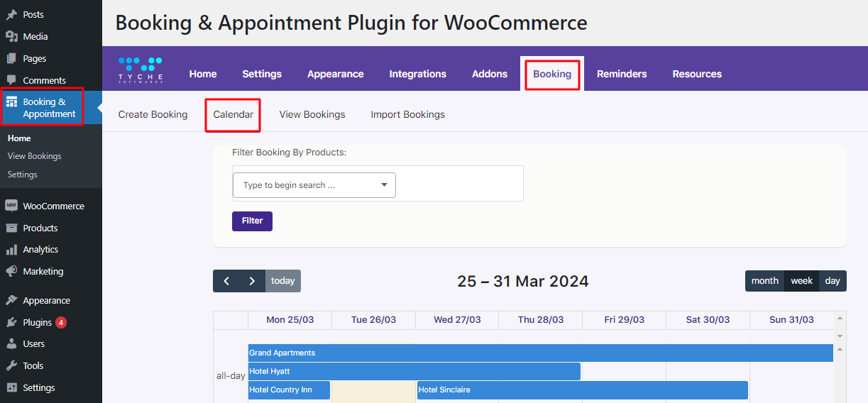The width and height of the screenshot is (868, 403).
Task: Click the Marketing megaphone icon
Action: click(11, 271)
